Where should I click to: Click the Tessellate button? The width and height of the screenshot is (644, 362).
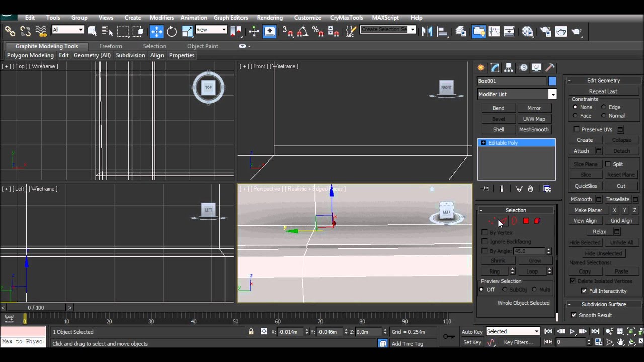pos(618,200)
